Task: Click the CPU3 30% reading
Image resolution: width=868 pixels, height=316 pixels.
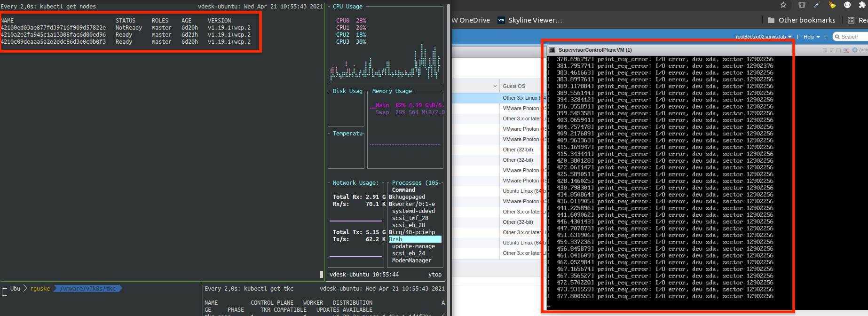Action: [351, 42]
